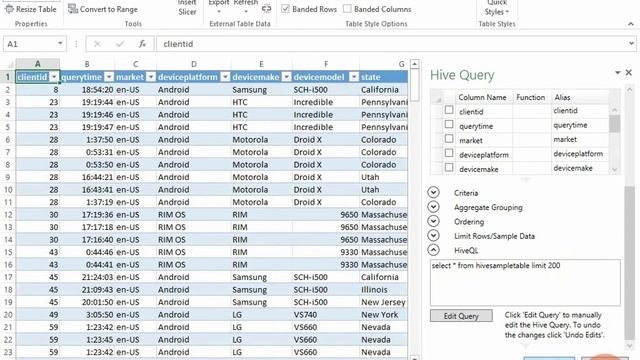The height and width of the screenshot is (360, 640).
Task: Check the clientid column checkbox
Action: pos(449,110)
